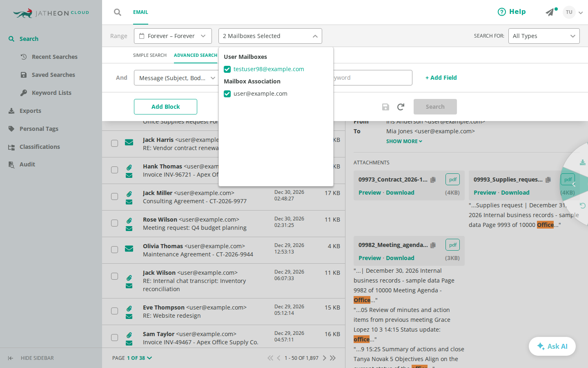The image size is (588, 368).
Task: Open Recent Searches in sidebar
Action: click(55, 57)
